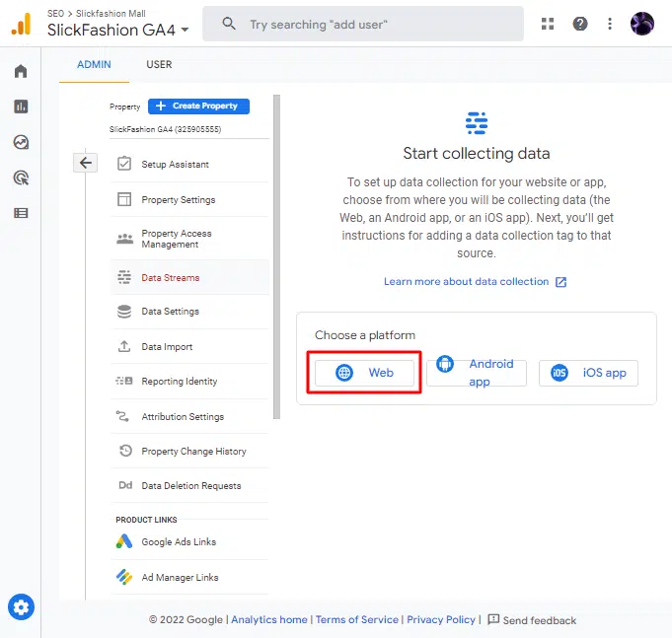This screenshot has height=638, width=672.
Task: Open Data Settings
Action: tap(189, 312)
